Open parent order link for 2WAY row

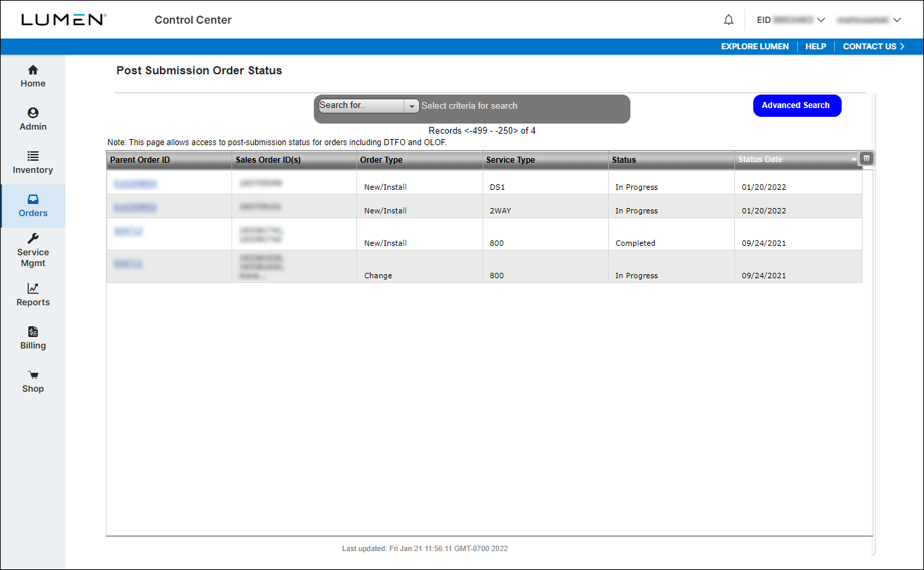click(136, 207)
